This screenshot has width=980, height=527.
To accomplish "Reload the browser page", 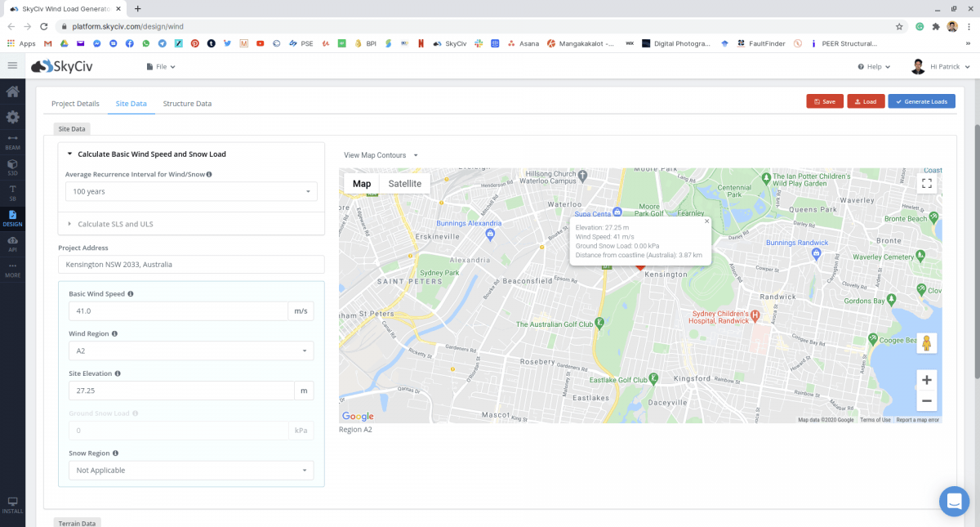I will [x=44, y=26].
